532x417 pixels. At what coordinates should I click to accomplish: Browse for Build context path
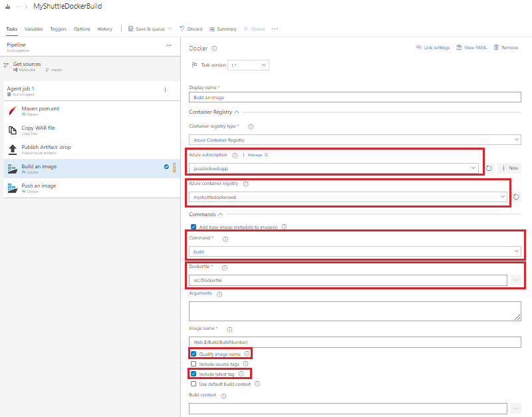pyautogui.click(x=516, y=408)
